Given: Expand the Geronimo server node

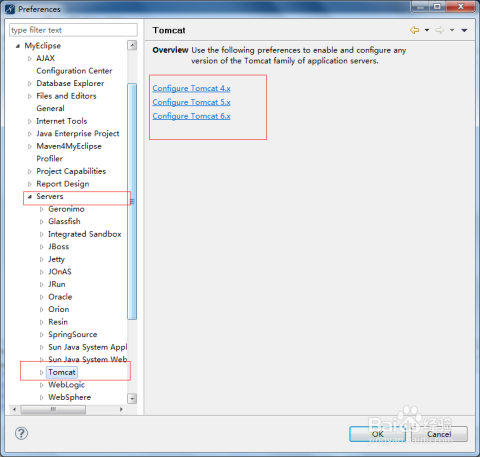Looking at the screenshot, I should pyautogui.click(x=42, y=209).
